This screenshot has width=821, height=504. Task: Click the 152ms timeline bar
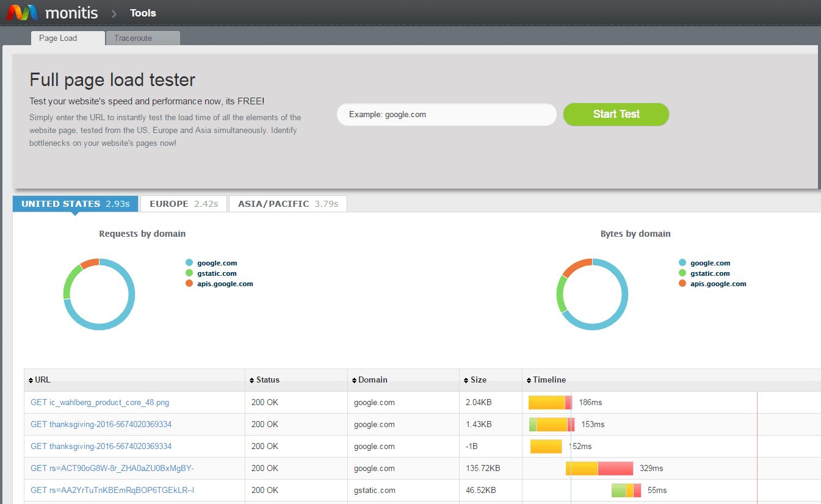pyautogui.click(x=546, y=447)
